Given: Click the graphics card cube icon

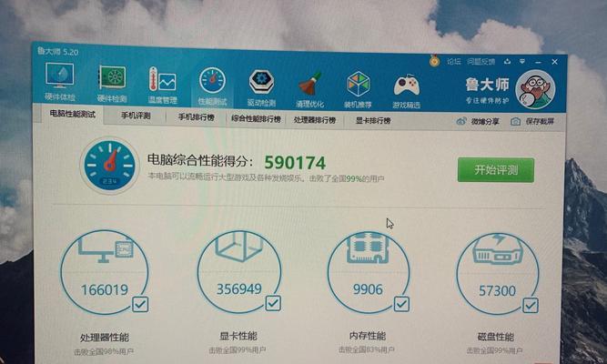Looking at the screenshot, I should (x=238, y=246).
